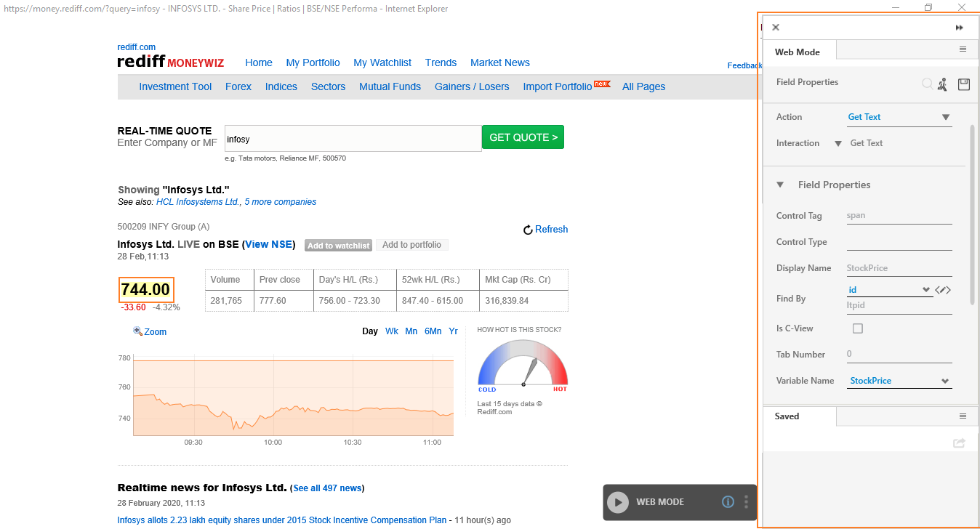Open the Saved panel hamburger menu

[963, 416]
